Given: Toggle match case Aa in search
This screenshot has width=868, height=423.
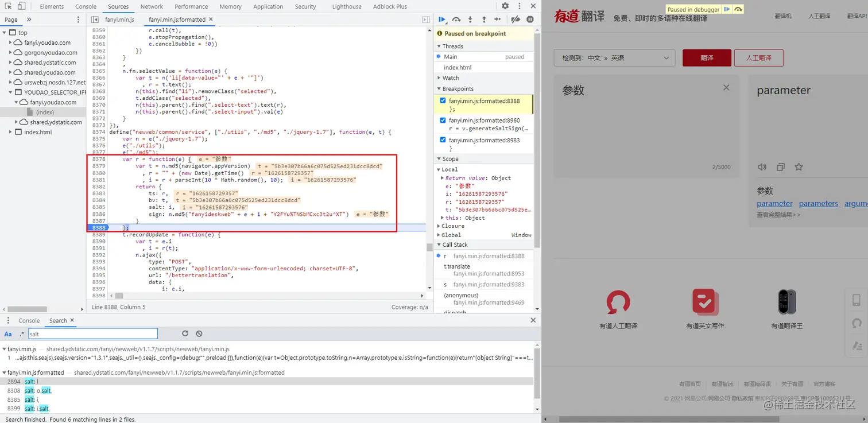Looking at the screenshot, I should (8, 334).
